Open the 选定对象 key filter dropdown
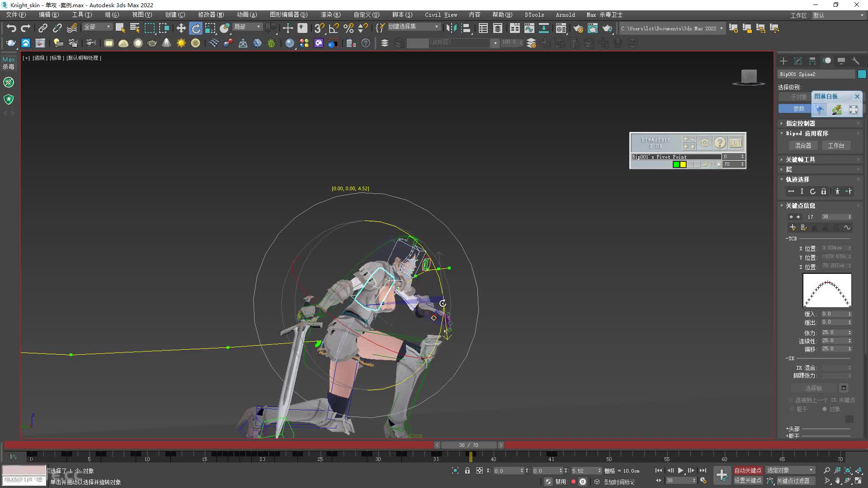The image size is (868, 488). tap(790, 470)
